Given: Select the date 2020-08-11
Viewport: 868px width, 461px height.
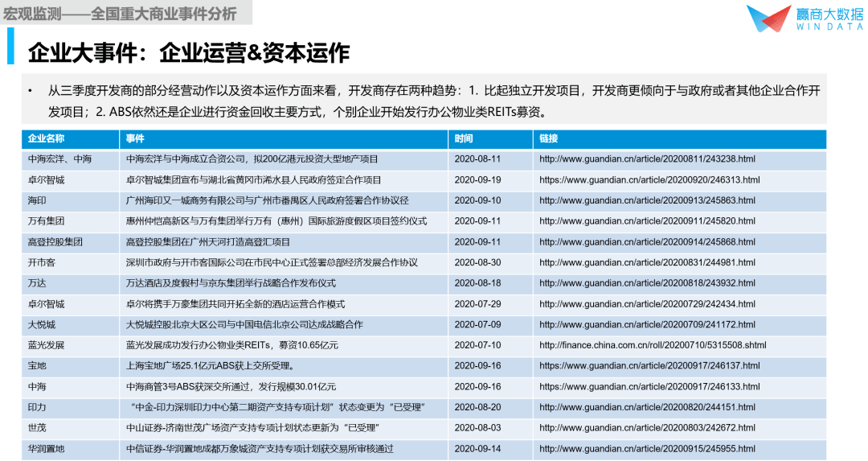Looking at the screenshot, I should point(477,159).
